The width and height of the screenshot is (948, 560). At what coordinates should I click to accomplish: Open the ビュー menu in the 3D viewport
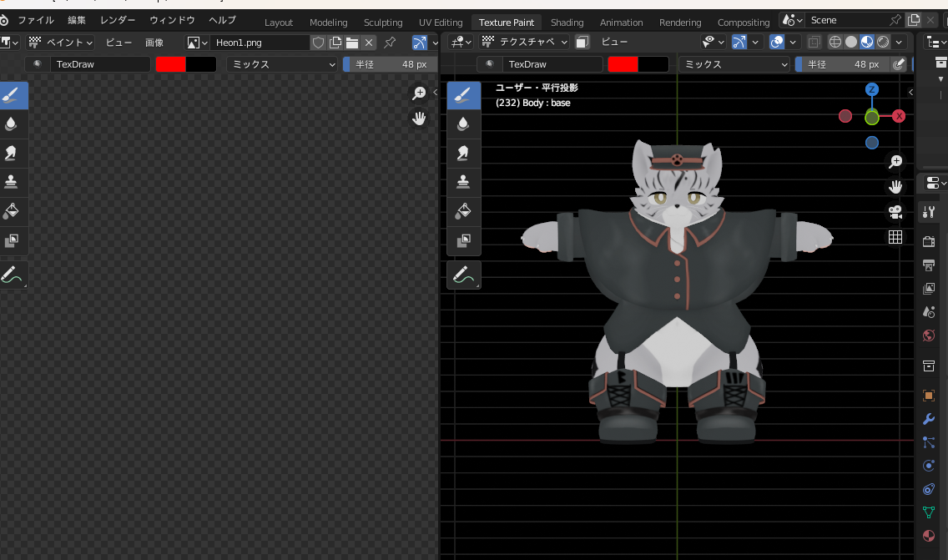point(614,42)
